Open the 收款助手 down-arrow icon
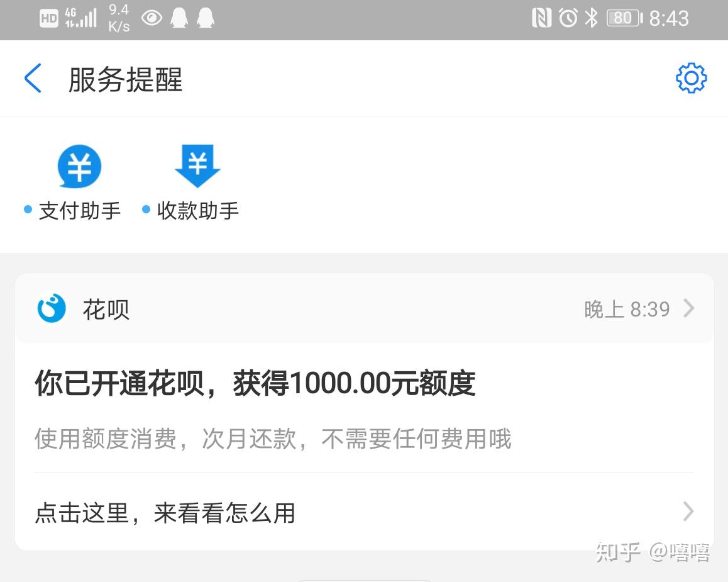Image resolution: width=728 pixels, height=582 pixels. point(197,166)
